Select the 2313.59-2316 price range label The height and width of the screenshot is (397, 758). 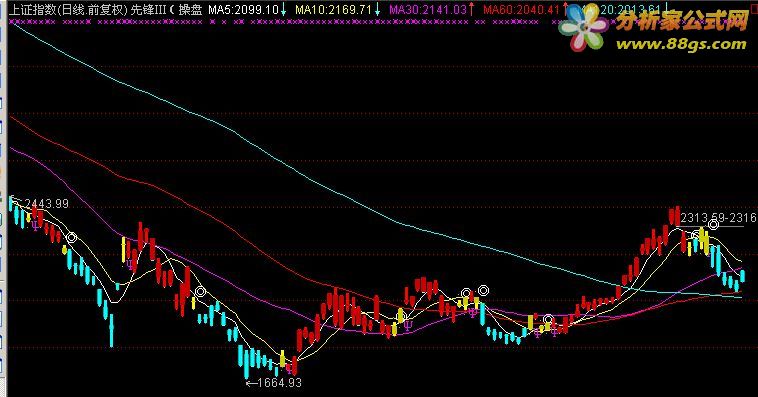718,219
